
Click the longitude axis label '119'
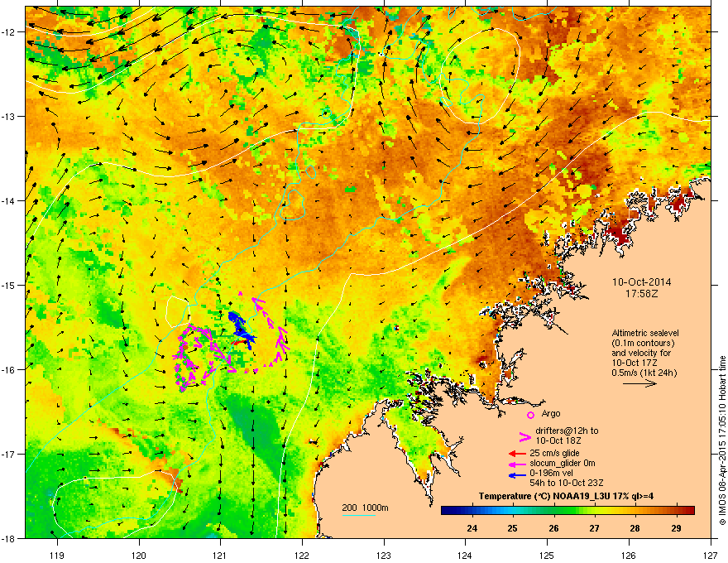click(57, 555)
